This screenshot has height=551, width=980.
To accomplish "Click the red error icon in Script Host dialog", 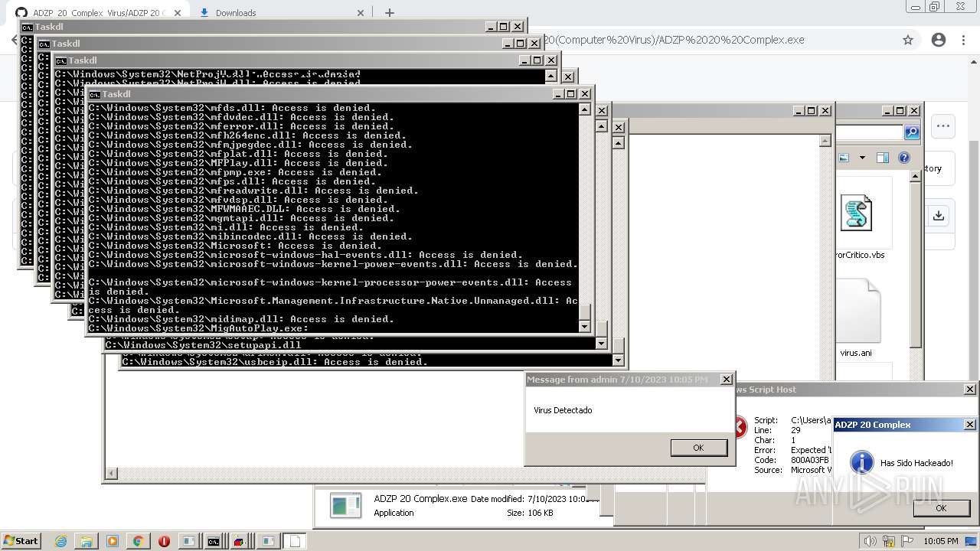I will click(740, 426).
